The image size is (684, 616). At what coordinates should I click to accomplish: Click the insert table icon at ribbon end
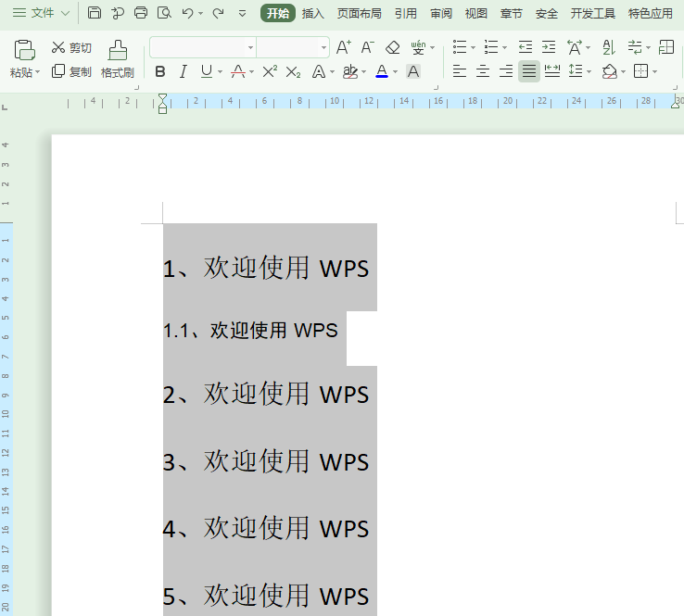coord(666,47)
